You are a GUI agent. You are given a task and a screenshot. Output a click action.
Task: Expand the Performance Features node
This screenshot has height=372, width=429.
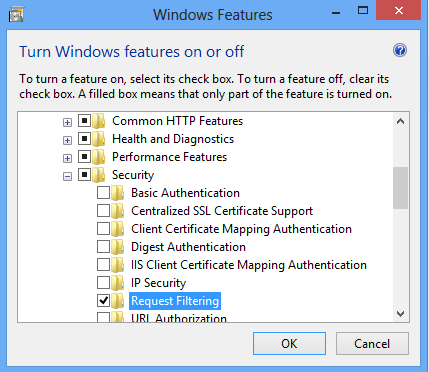[67, 158]
